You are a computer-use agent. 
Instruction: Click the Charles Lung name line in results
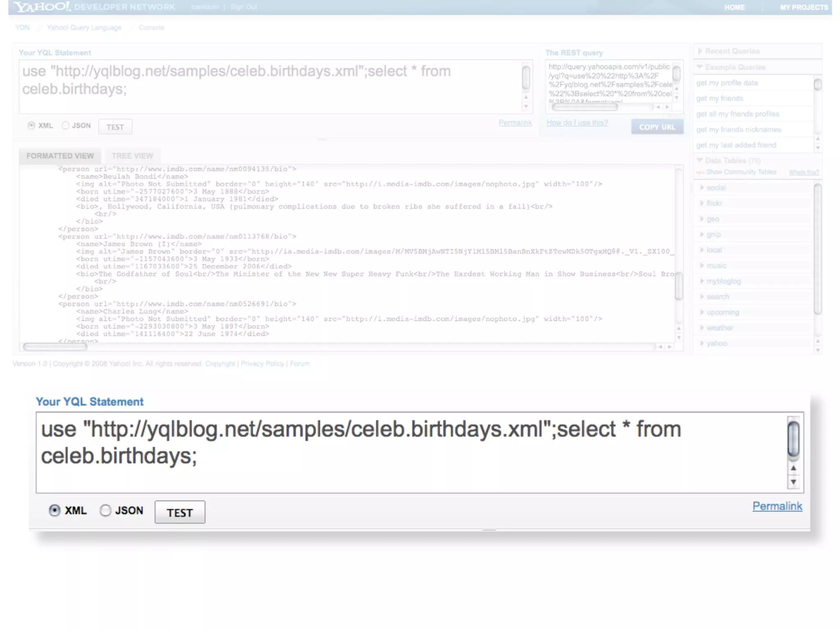(132, 311)
